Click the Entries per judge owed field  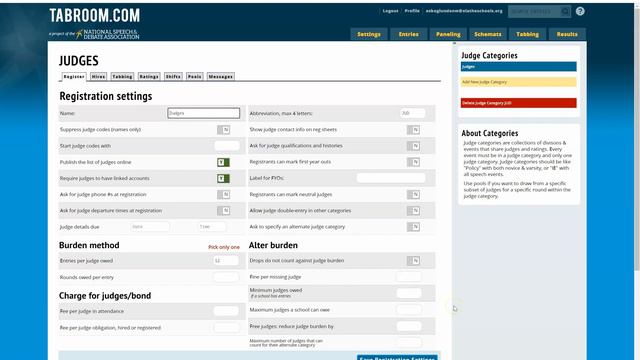[226, 260]
